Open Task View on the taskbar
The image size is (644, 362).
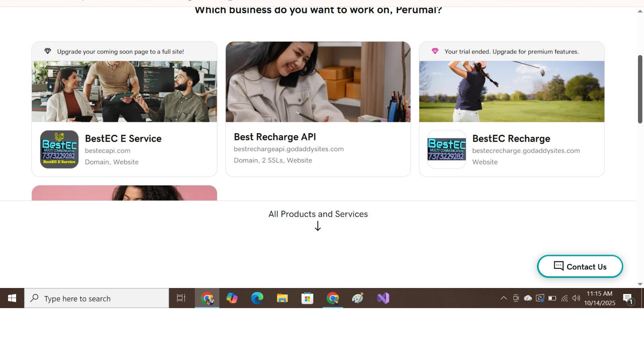(181, 298)
